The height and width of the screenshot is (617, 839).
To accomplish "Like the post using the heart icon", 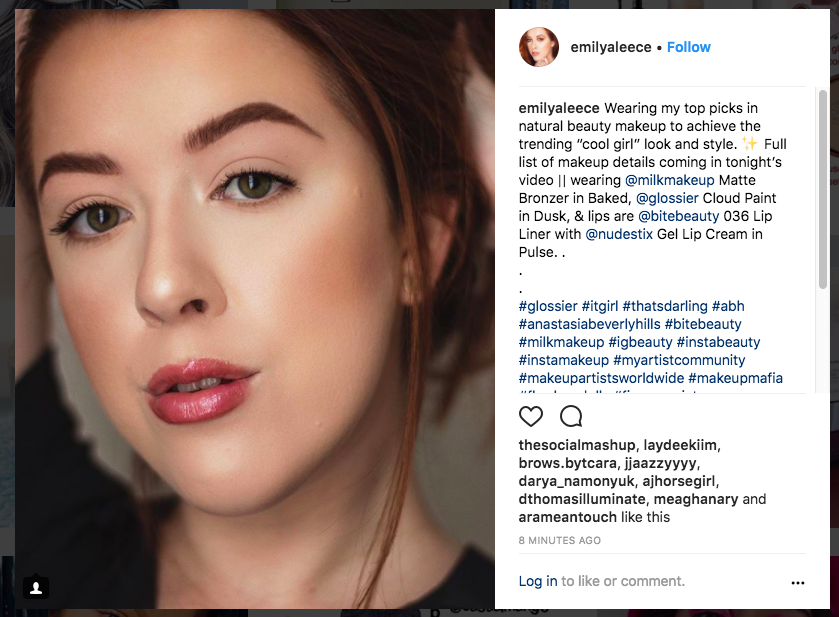I will point(531,416).
